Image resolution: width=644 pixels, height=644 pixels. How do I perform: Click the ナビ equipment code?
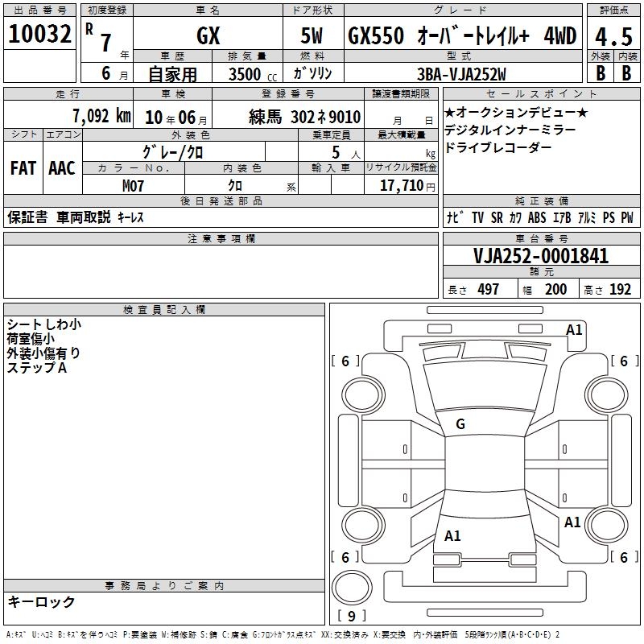click(x=456, y=217)
